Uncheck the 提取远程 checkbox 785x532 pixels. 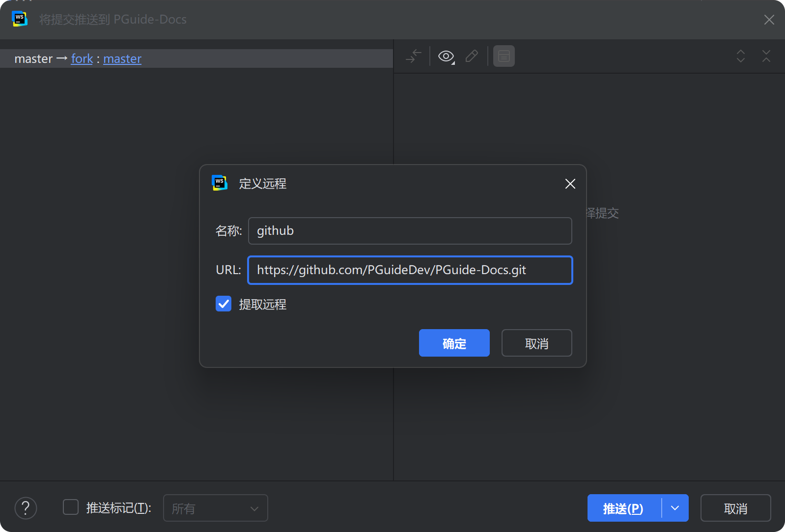click(x=224, y=304)
